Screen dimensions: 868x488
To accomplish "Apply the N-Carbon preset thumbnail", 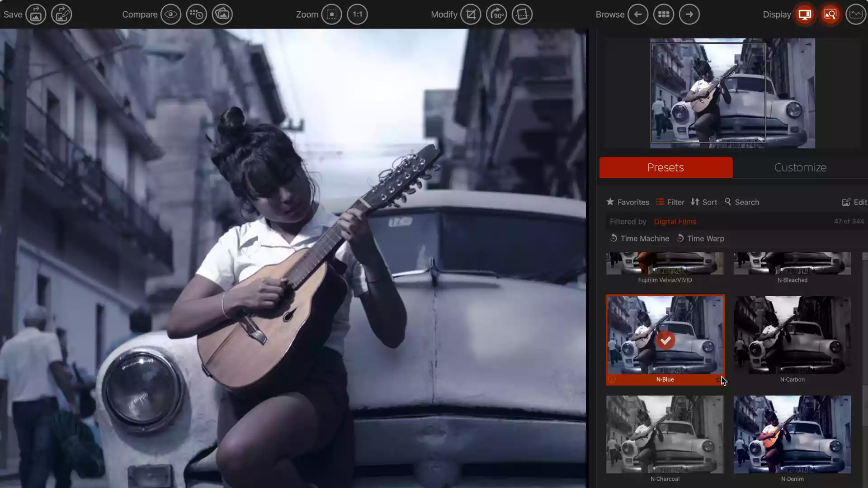I will (792, 335).
